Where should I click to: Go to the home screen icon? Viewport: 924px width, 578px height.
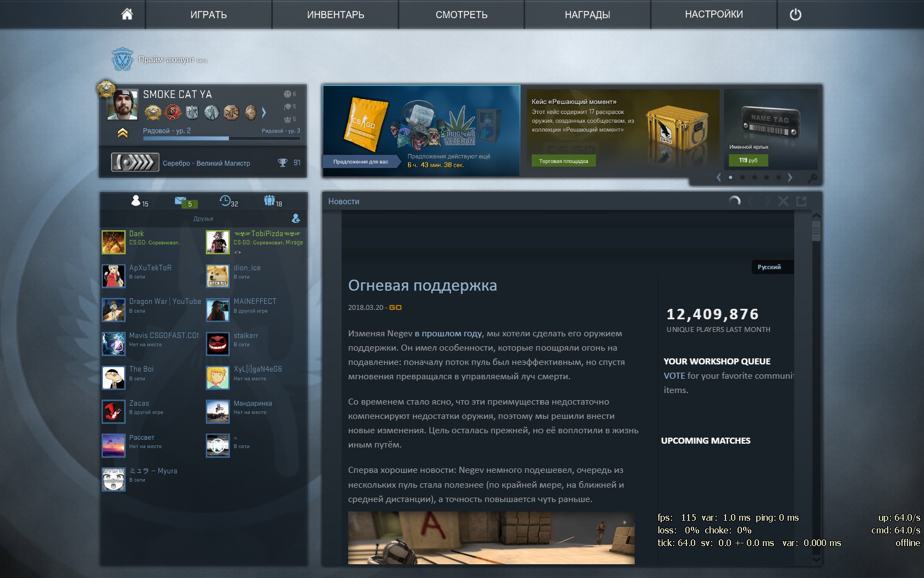pyautogui.click(x=127, y=14)
